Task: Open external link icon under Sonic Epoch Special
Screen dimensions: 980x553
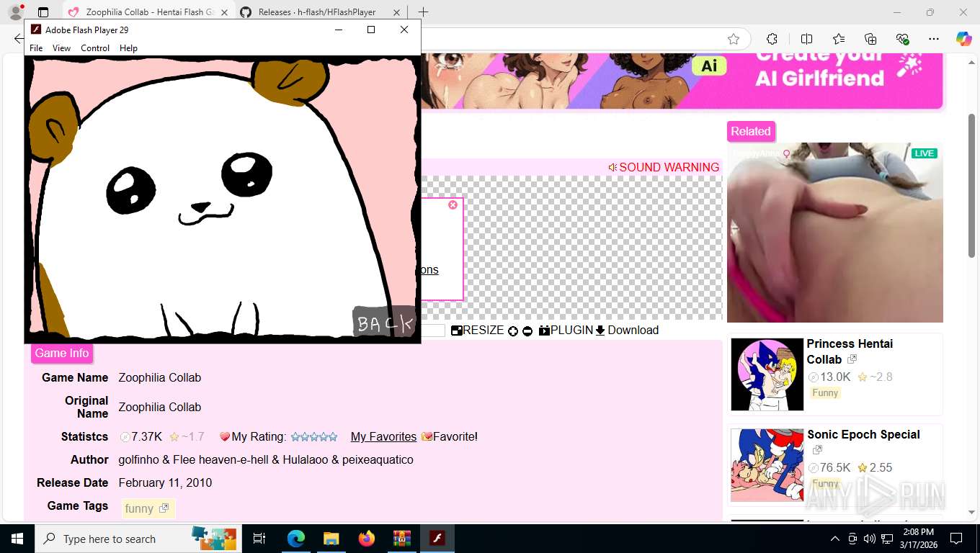Action: 817,450
